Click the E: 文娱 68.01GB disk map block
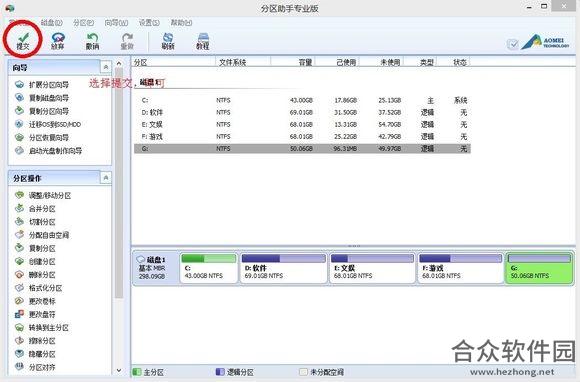The width and height of the screenshot is (580, 382). pos(372,268)
